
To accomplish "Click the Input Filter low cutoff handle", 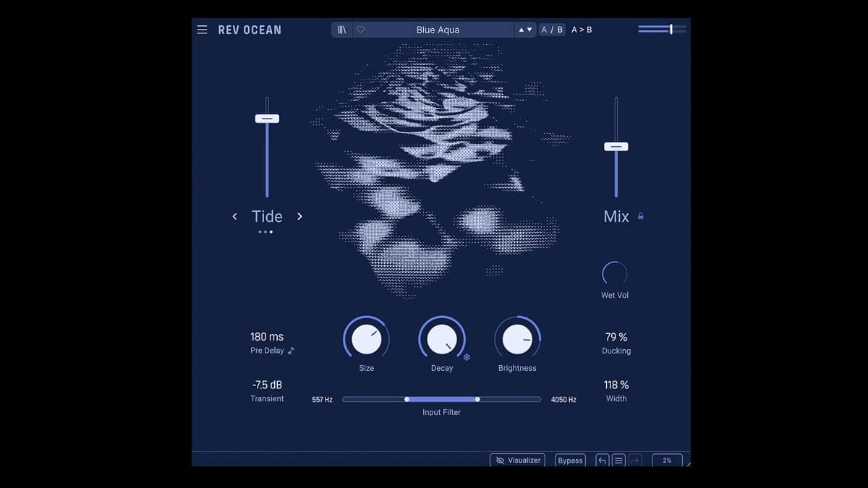I will (407, 399).
